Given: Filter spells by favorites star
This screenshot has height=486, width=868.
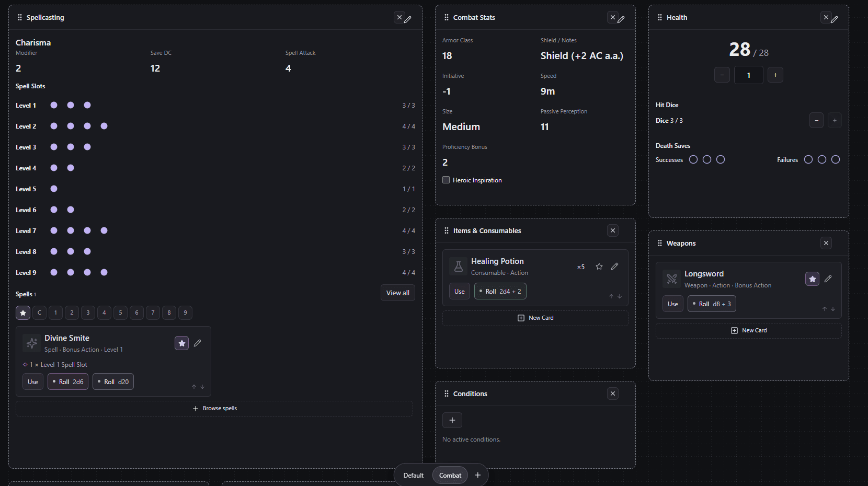Looking at the screenshot, I should (23, 313).
